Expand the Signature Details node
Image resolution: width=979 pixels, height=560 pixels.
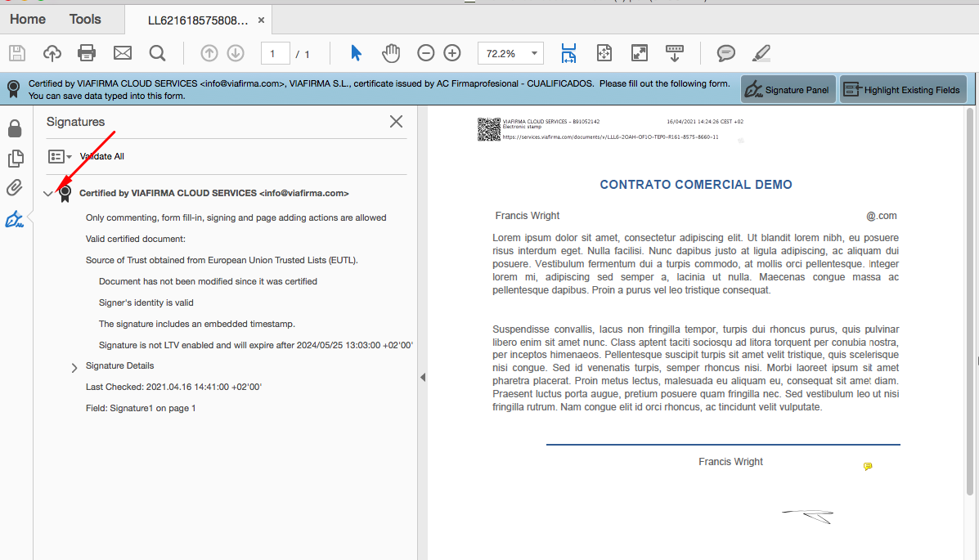[74, 368]
